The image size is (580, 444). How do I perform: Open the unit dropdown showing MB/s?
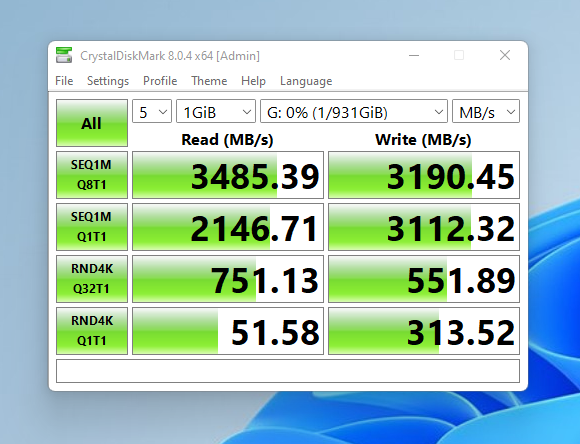click(x=486, y=111)
